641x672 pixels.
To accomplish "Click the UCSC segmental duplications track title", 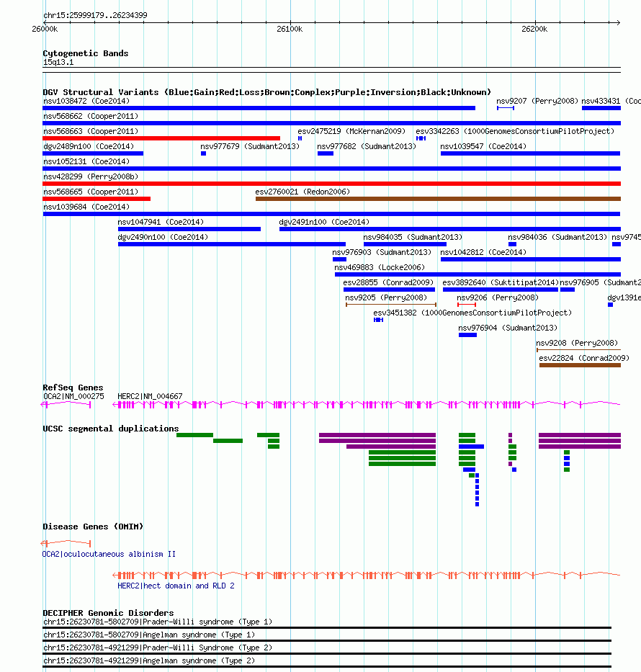I will 111,429.
